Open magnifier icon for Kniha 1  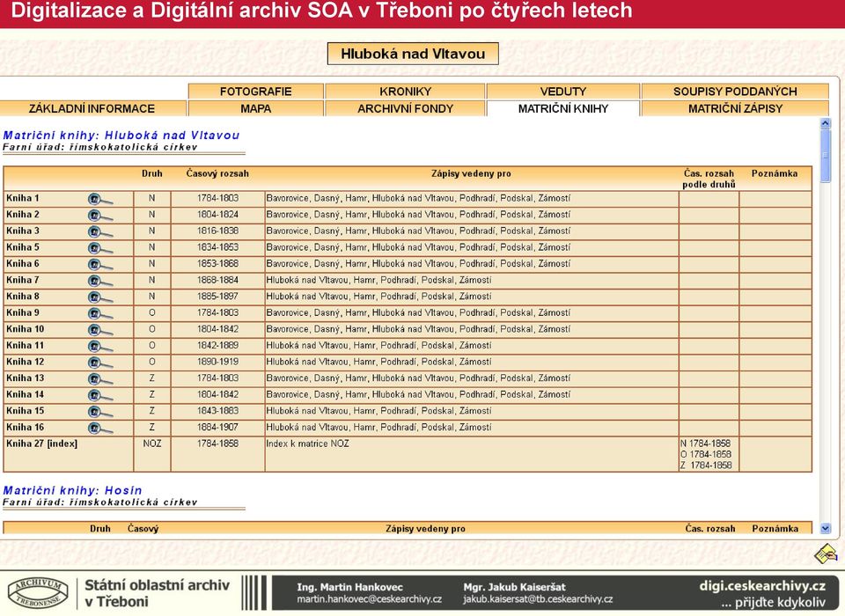click(99, 200)
